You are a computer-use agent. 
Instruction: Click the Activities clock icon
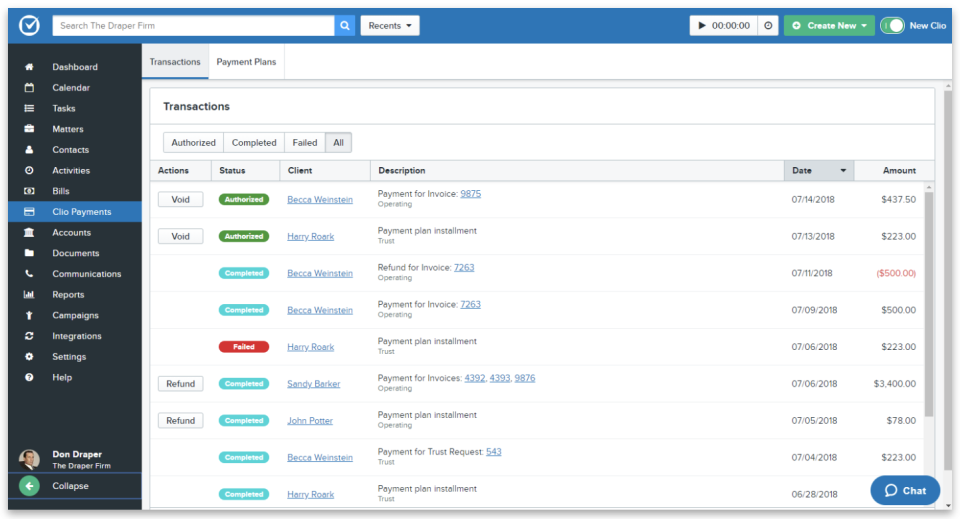pos(29,171)
